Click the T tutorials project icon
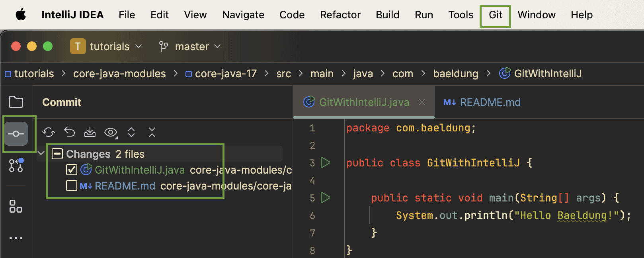Viewport: 644px width, 258px height. click(78, 46)
